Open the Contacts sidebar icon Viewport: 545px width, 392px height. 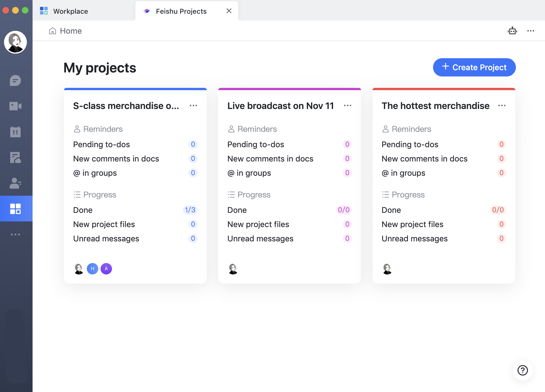pyautogui.click(x=16, y=183)
